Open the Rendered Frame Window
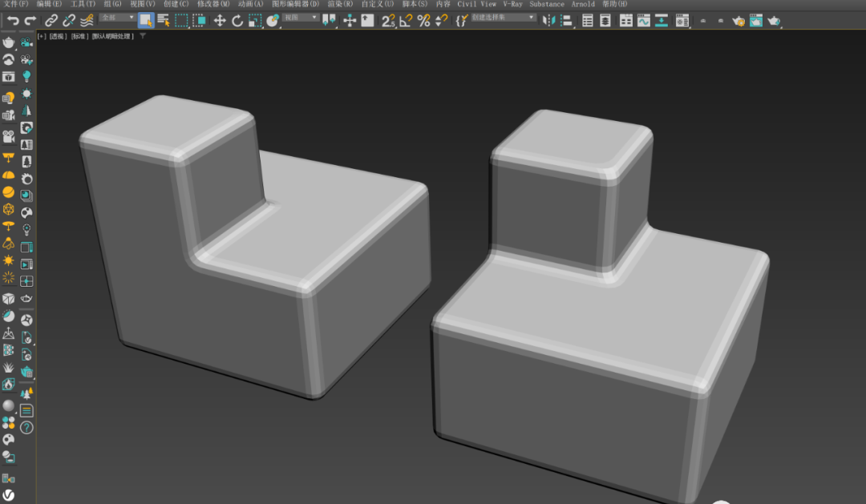The height and width of the screenshot is (504, 866). (x=756, y=21)
